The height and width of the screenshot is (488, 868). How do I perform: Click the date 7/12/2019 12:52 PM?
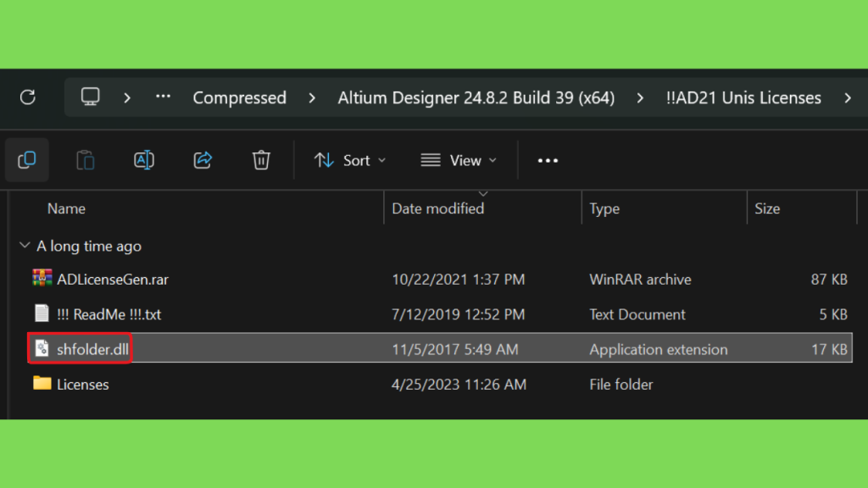coord(459,314)
